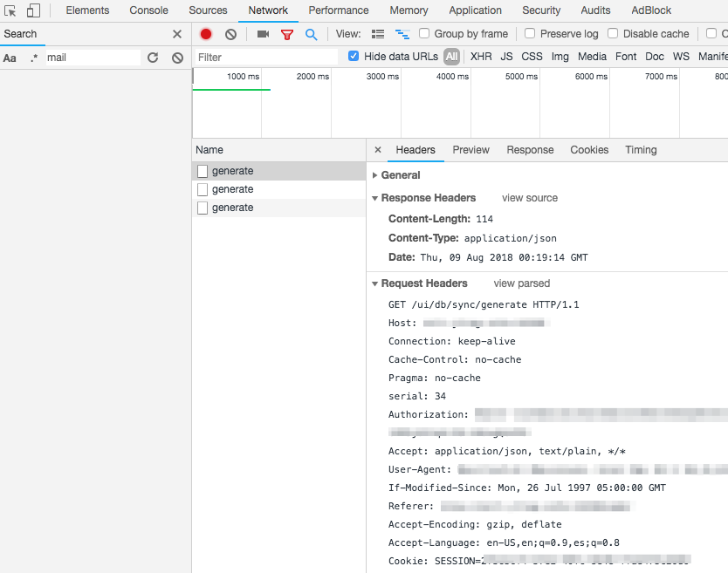The height and width of the screenshot is (573, 728).
Task: Enable Preserve log checkbox
Action: click(x=530, y=33)
